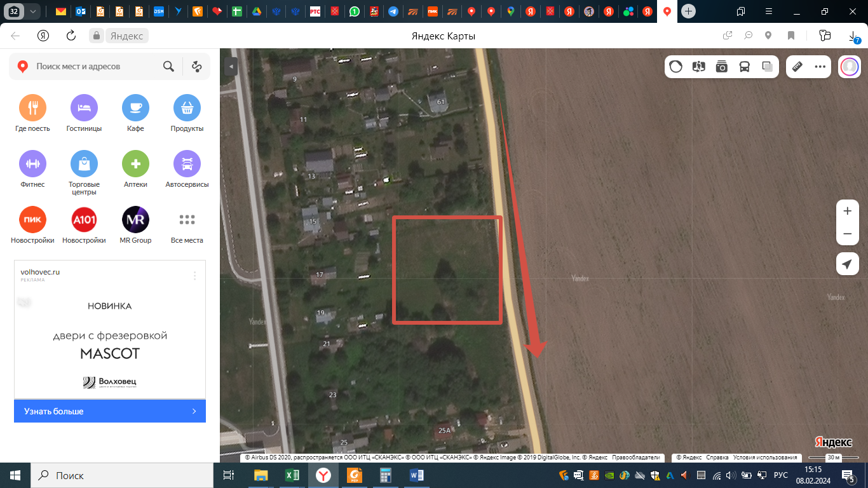Expand Все места categories list
868x488 pixels.
[x=187, y=226]
